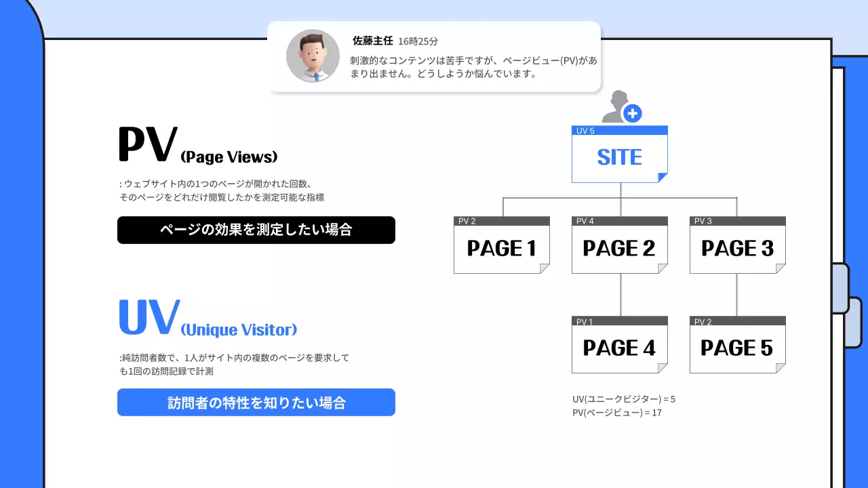Image resolution: width=868 pixels, height=488 pixels.
Task: Expand the SITE node in the diagram
Action: coord(618,156)
